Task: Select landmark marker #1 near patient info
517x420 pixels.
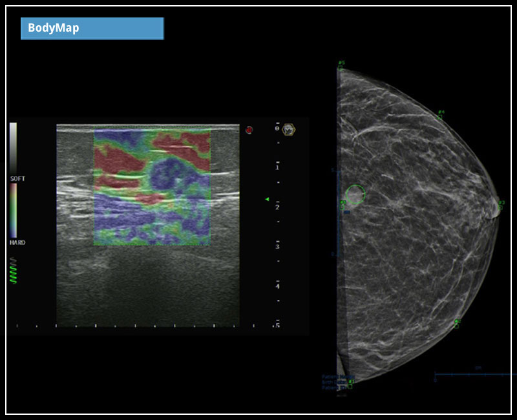Action: [x=350, y=382]
